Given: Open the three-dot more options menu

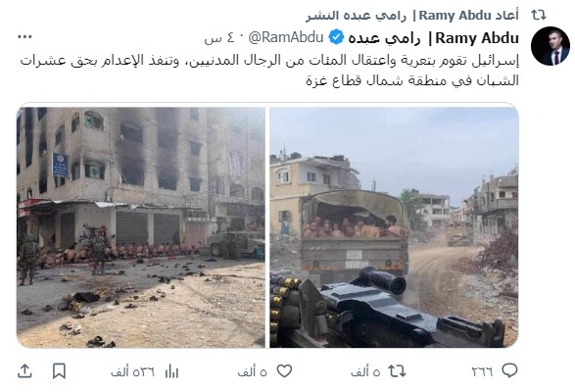Looking at the screenshot, I should [24, 36].
